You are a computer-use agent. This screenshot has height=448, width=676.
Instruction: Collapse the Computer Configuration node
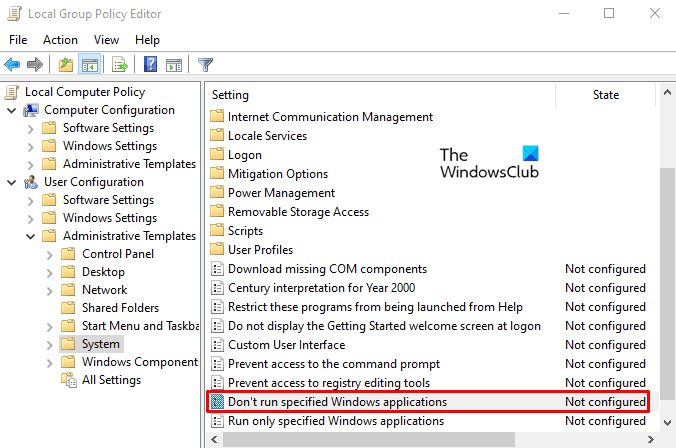[x=11, y=110]
